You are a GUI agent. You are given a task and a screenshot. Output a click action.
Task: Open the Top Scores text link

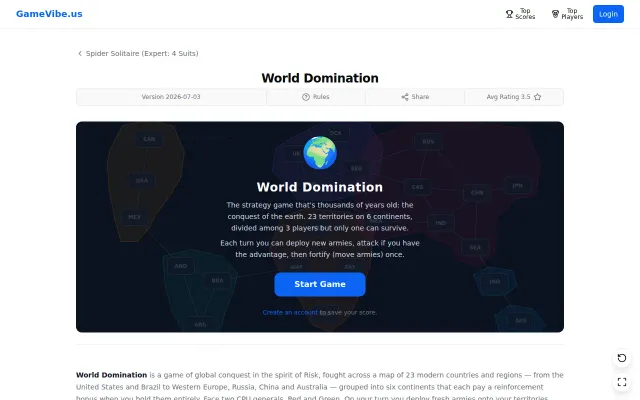pyautogui.click(x=525, y=14)
